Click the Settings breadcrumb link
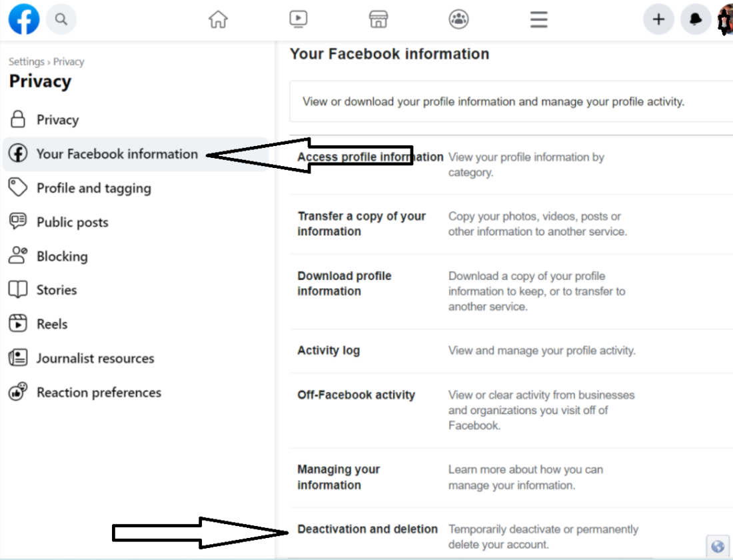733x560 pixels. 26,61
